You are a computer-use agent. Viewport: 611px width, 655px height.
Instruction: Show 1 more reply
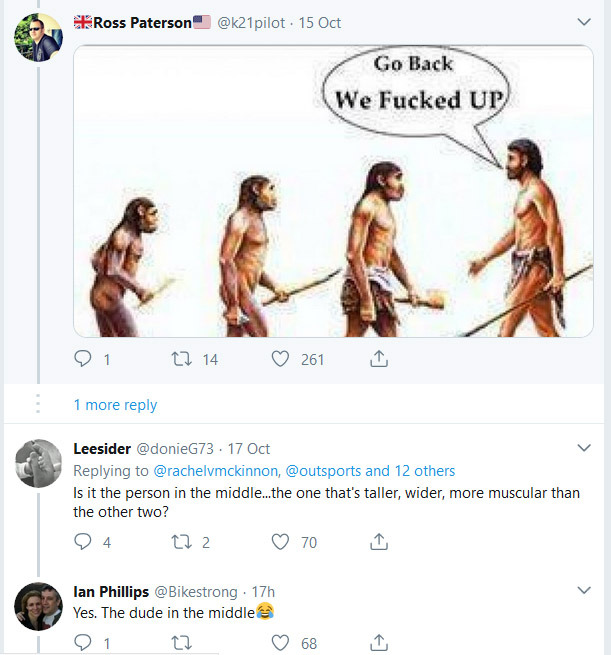pos(115,405)
